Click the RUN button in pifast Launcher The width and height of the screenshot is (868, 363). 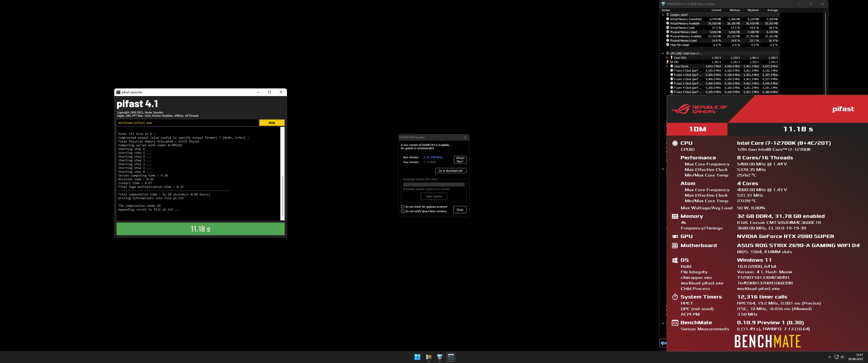coord(272,123)
